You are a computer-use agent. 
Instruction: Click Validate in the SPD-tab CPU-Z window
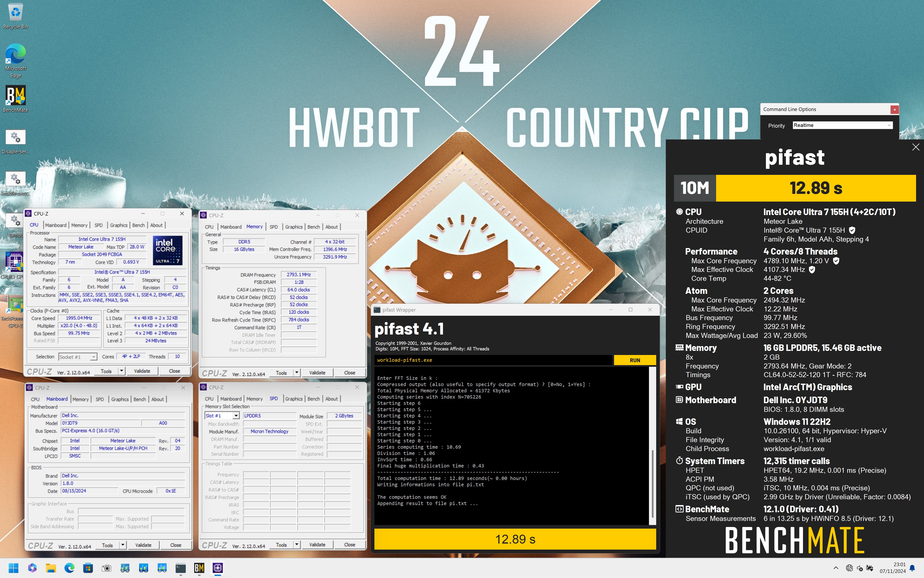[317, 544]
